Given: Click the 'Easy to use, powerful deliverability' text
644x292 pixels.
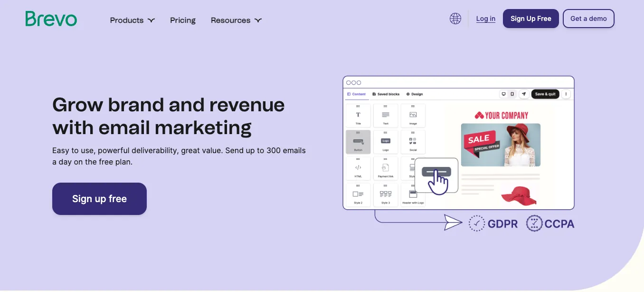Looking at the screenshot, I should pyautogui.click(x=179, y=156).
